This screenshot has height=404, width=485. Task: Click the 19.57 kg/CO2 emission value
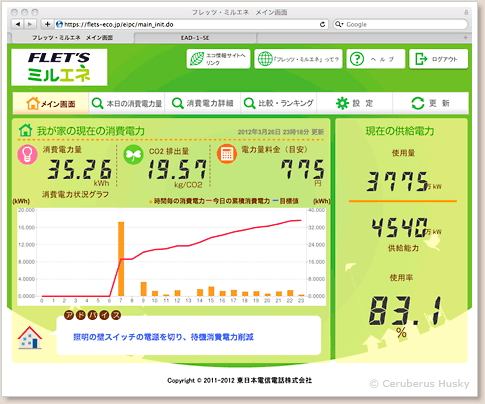(x=177, y=169)
